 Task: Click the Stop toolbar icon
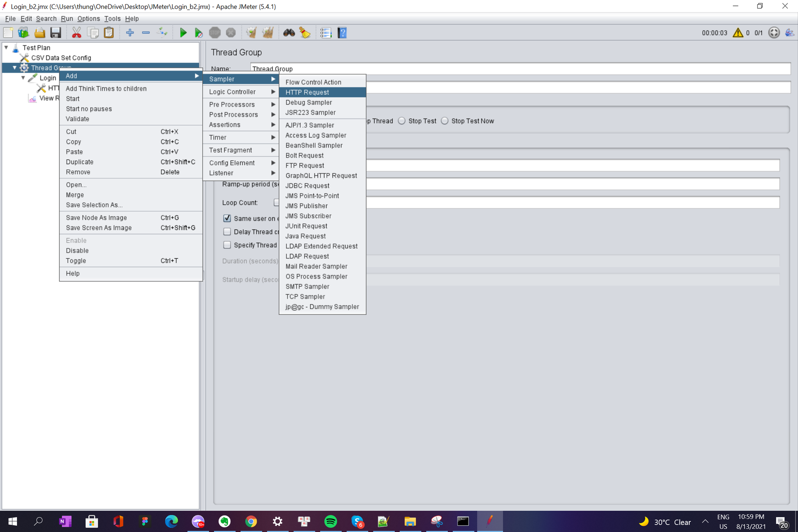[x=215, y=33]
